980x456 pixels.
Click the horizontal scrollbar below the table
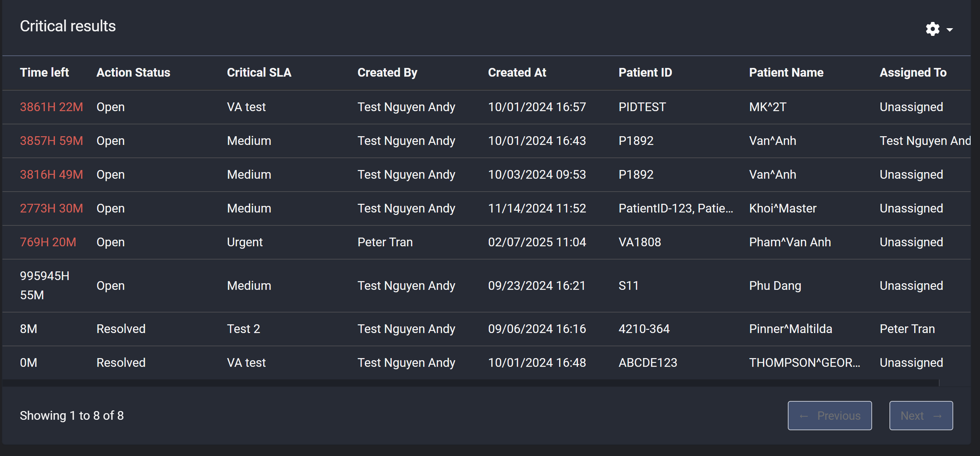click(x=471, y=383)
